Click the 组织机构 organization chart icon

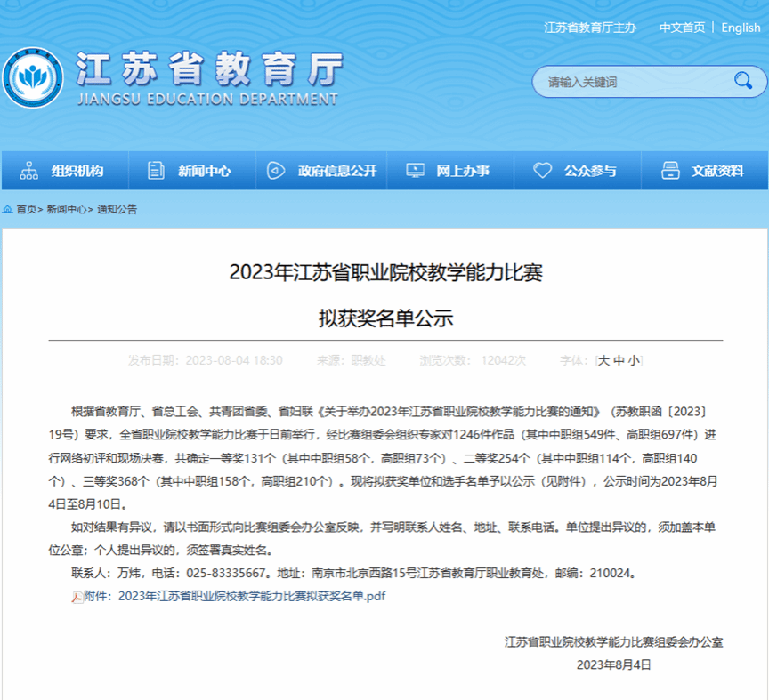tap(28, 171)
